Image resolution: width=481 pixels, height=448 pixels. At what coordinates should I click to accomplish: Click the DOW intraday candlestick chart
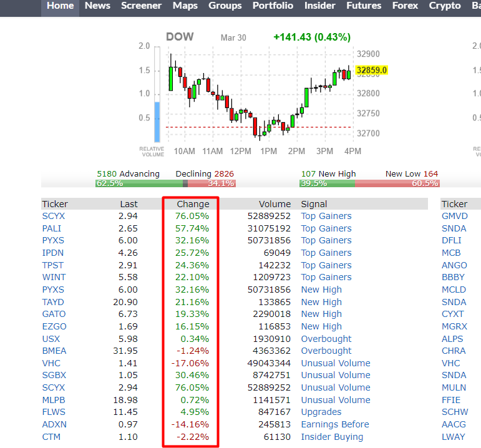259,94
